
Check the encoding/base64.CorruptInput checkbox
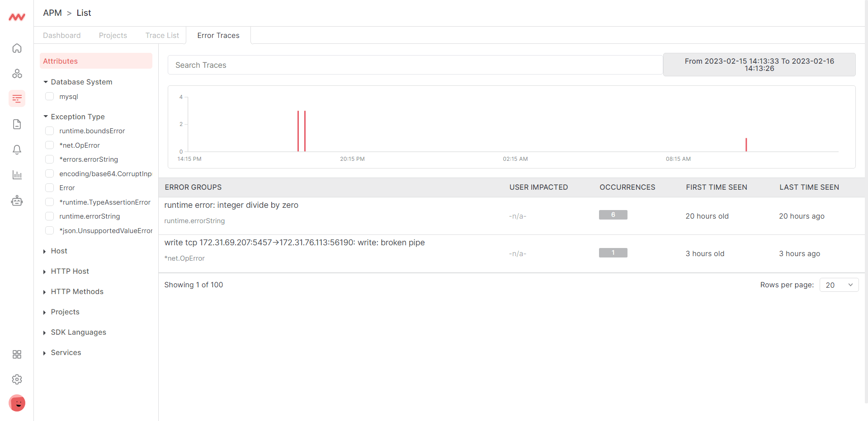coord(50,173)
